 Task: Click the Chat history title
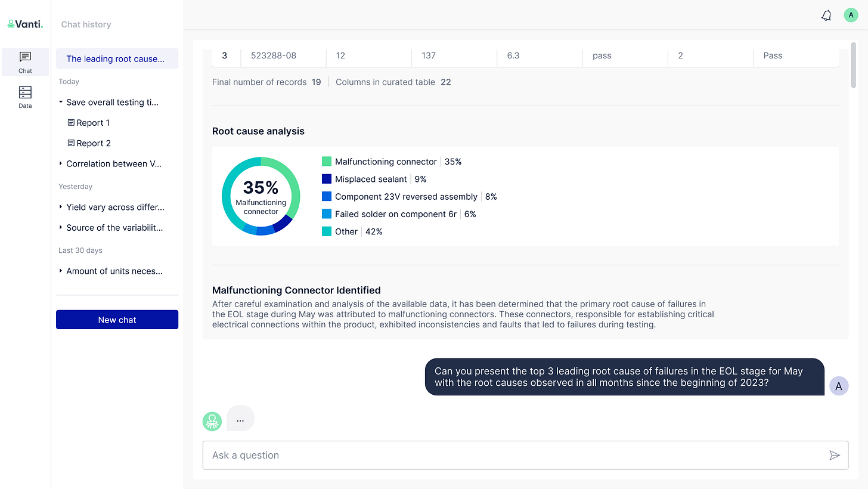pos(86,24)
